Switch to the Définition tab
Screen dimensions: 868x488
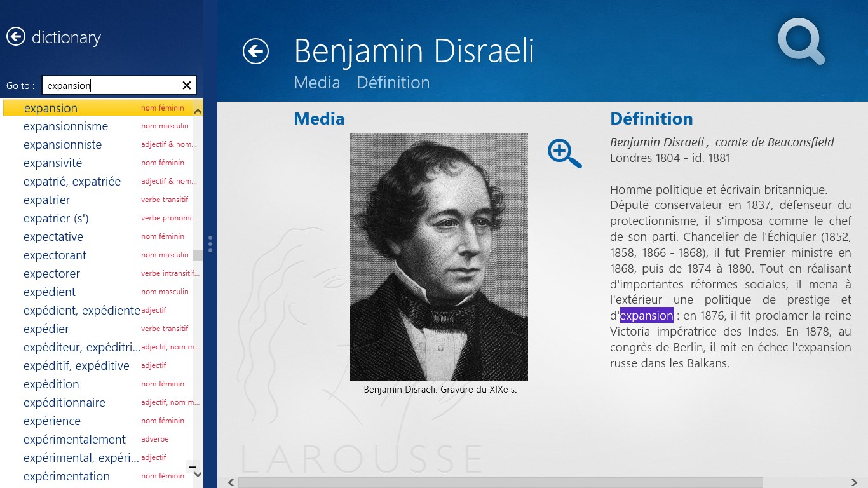pyautogui.click(x=393, y=83)
